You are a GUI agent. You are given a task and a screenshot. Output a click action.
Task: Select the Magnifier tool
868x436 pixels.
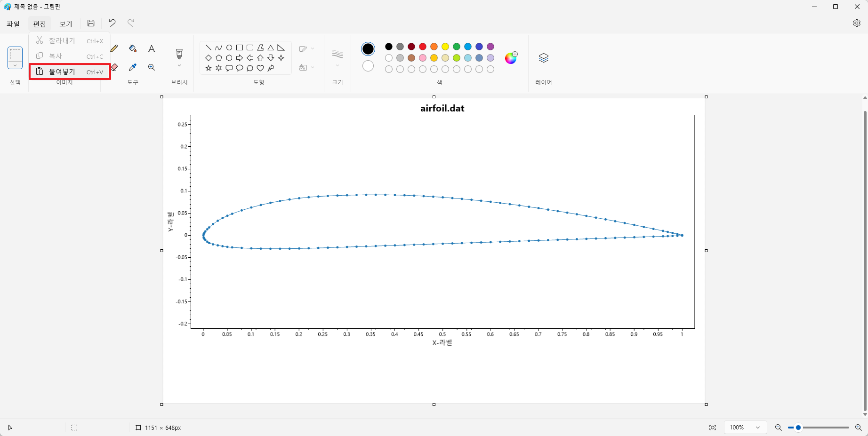pos(152,67)
